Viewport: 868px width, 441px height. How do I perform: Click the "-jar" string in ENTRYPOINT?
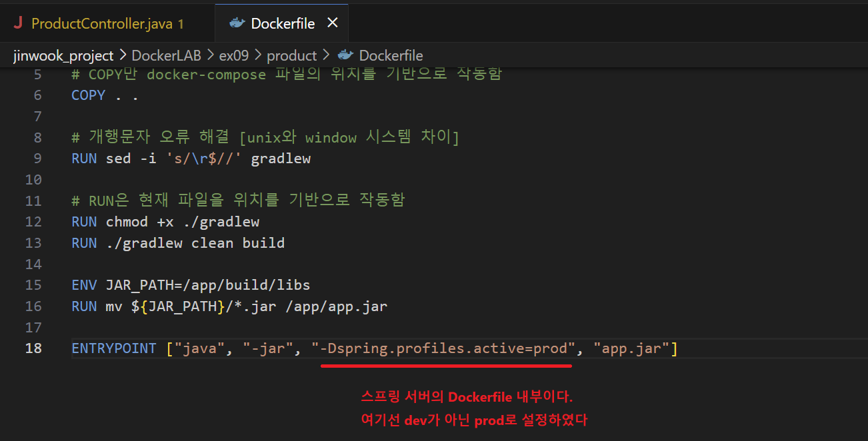[268, 348]
